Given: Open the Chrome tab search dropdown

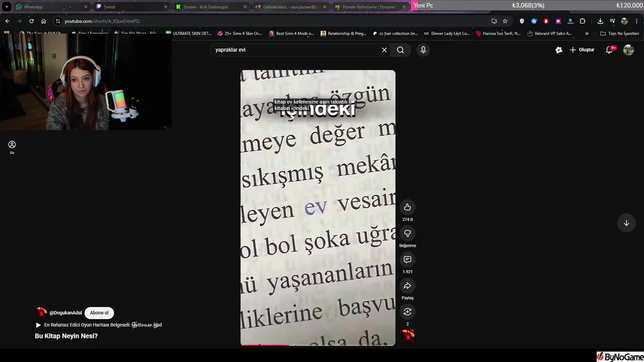Looking at the screenshot, I should (7, 7).
